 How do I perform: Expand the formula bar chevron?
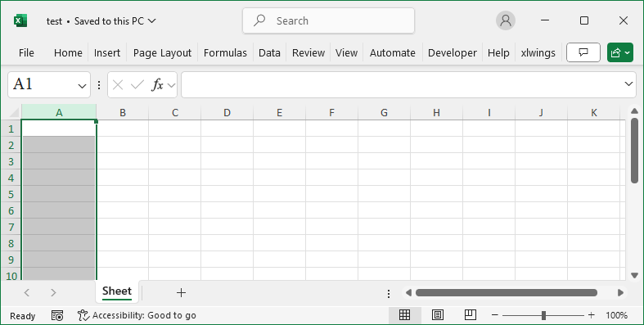click(628, 84)
